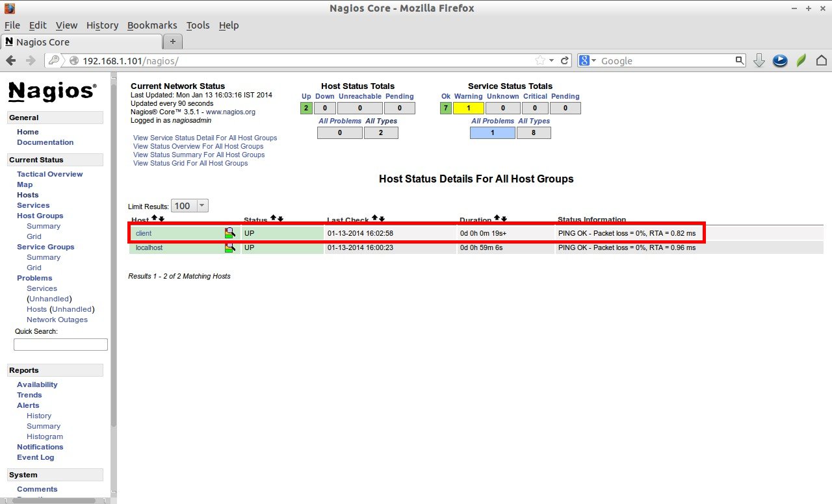
Task: Sort Last Check column descending arrow
Action: coord(382,219)
